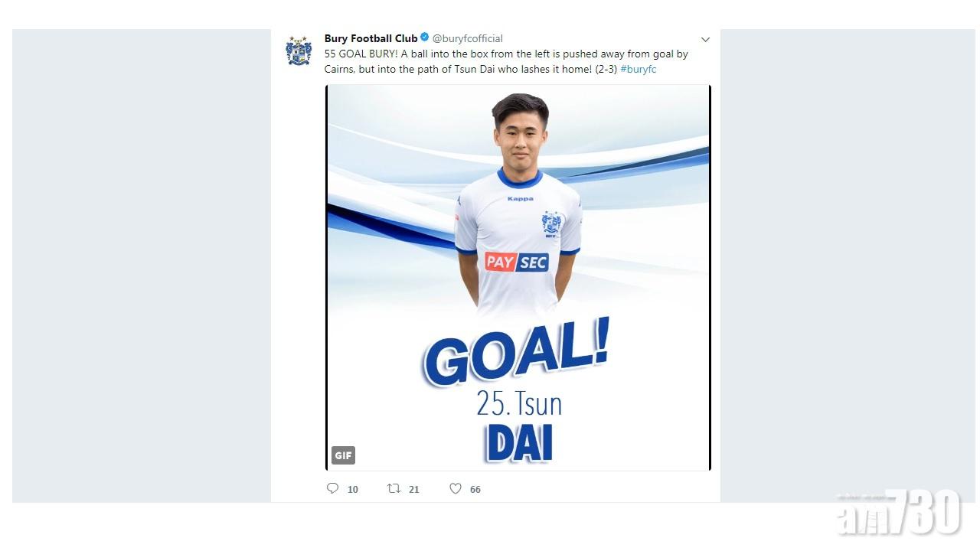Viewport: 980px width, 551px height.
Task: Click the PAYSEC sponsor logo on the shirt
Action: coord(517,262)
